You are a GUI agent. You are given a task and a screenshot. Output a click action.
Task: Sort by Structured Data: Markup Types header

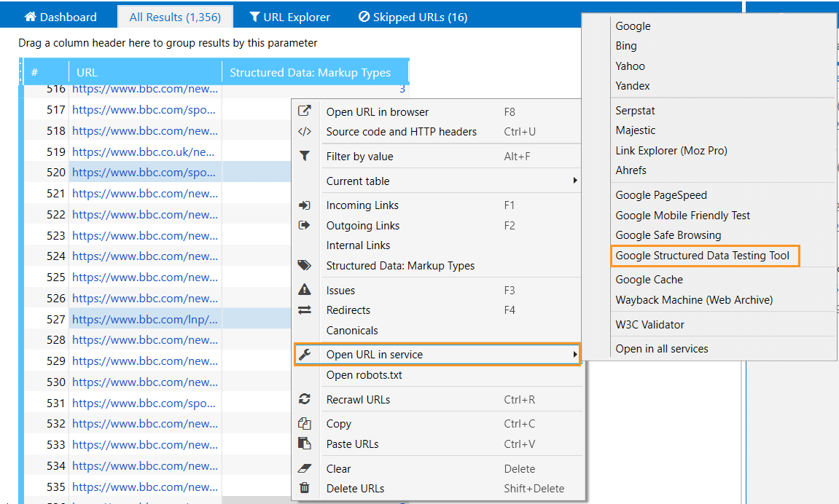pos(315,72)
